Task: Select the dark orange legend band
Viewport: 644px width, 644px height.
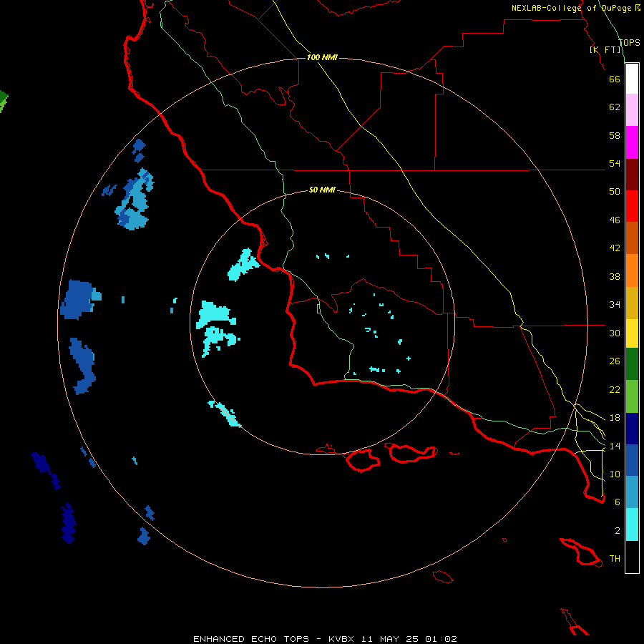Action: (x=632, y=238)
